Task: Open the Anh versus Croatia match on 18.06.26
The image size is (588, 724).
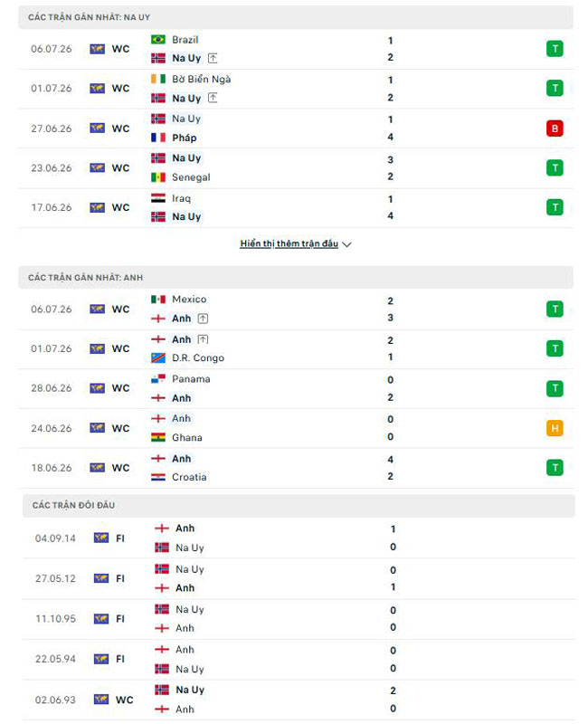Action: coord(296,468)
